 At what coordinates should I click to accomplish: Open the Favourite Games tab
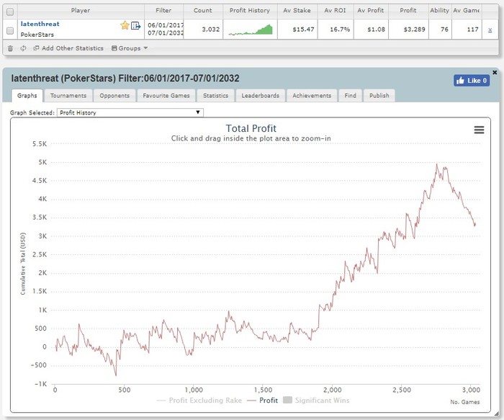[x=166, y=96]
